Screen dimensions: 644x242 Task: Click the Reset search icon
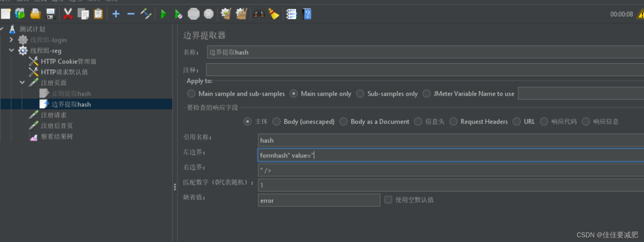pos(274,14)
